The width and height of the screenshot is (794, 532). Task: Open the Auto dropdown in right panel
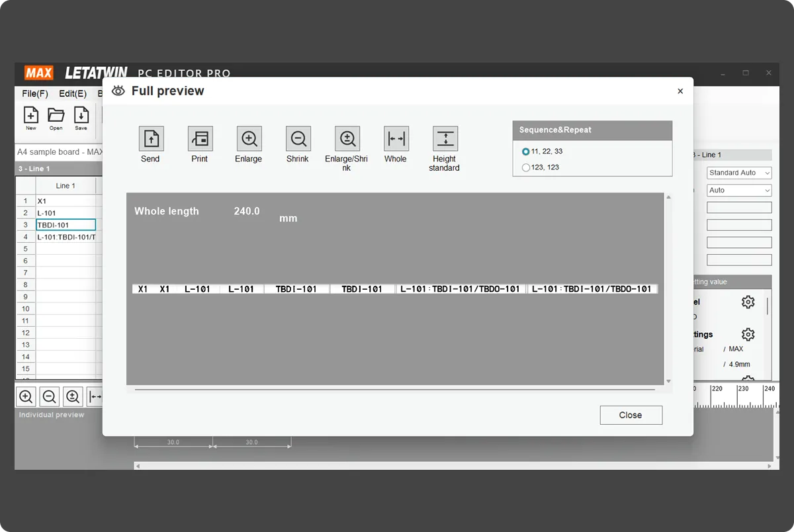[x=739, y=191]
